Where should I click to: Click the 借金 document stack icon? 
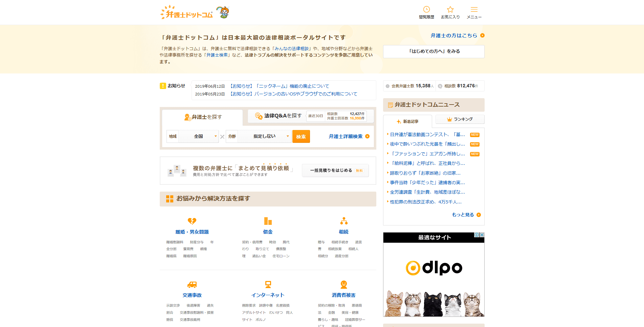pyautogui.click(x=268, y=221)
